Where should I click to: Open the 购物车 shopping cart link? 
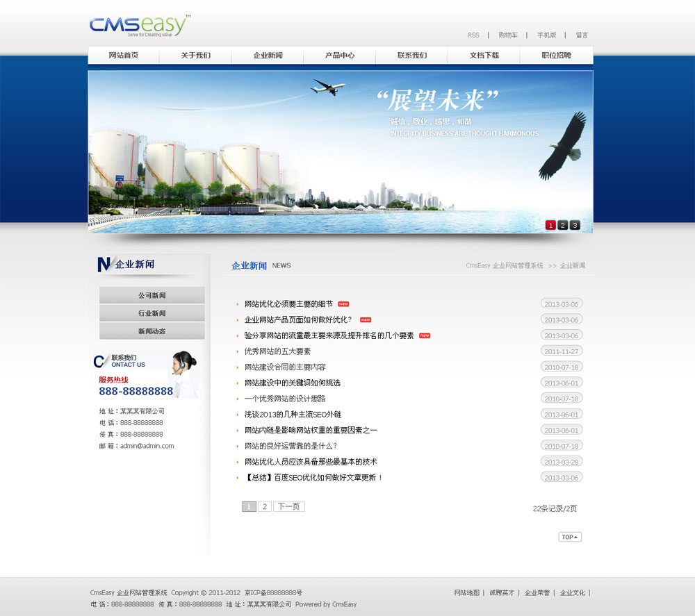click(x=508, y=35)
